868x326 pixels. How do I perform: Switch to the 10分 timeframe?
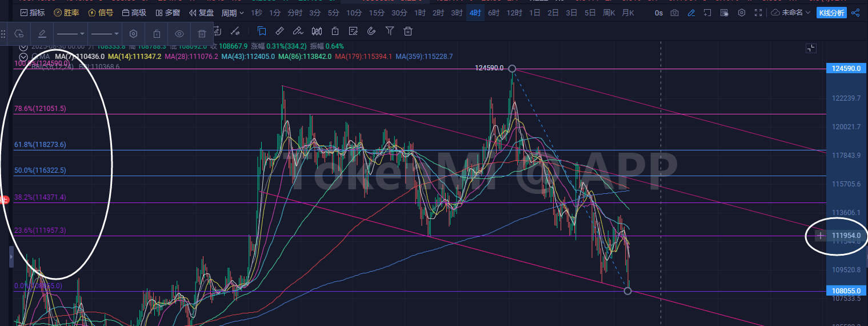tap(354, 13)
